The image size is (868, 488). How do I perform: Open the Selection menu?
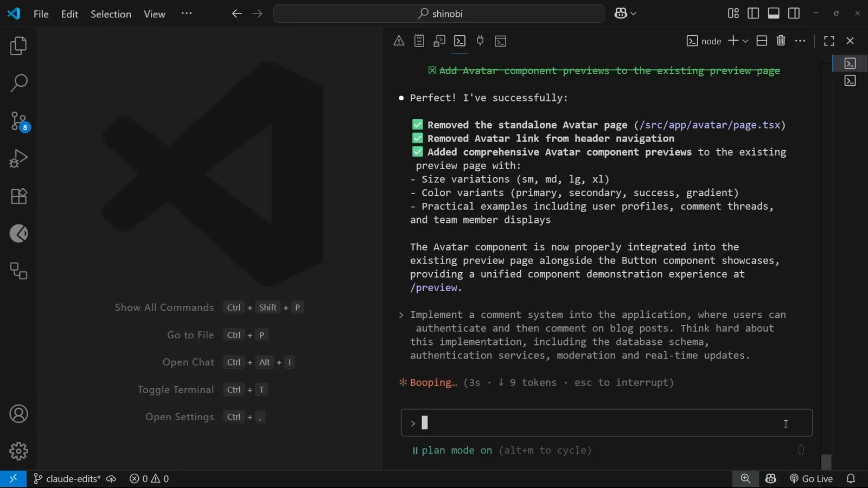(x=111, y=14)
